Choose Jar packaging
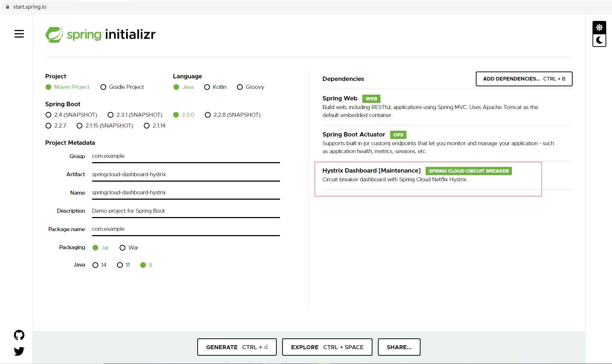The image size is (612, 364). click(x=100, y=248)
